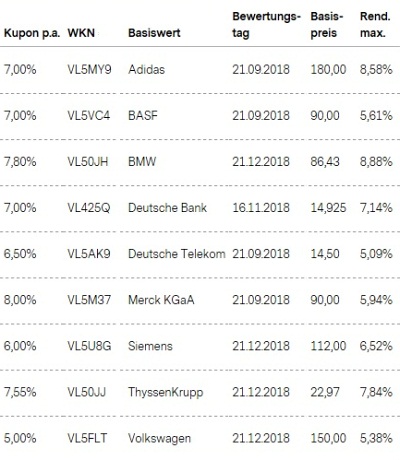Click the Kupon p.a. column header

pyautogui.click(x=32, y=33)
